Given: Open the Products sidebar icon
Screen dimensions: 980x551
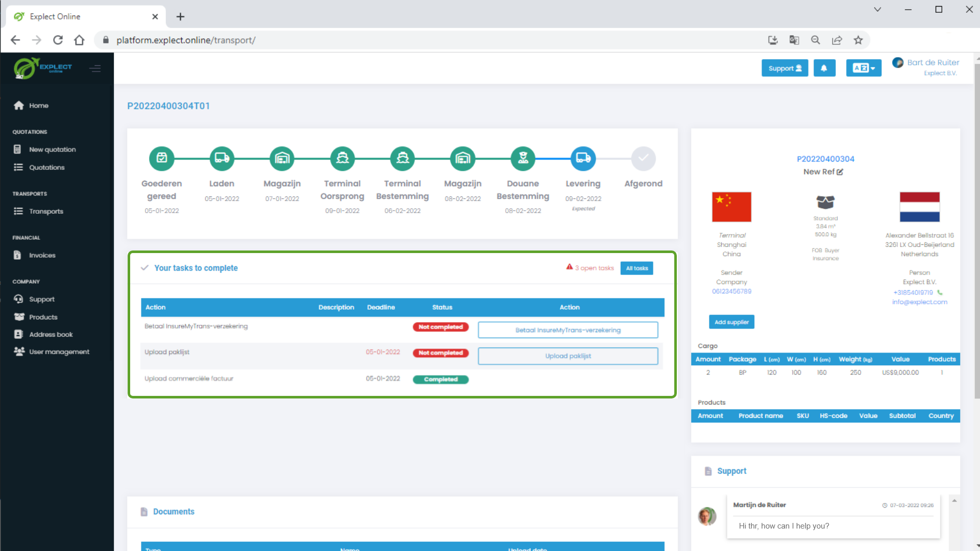Looking at the screenshot, I should tap(18, 317).
